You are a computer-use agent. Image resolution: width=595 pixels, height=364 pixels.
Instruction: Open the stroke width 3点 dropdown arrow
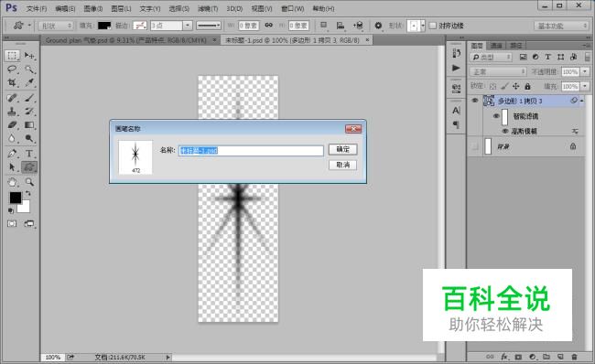point(188,26)
